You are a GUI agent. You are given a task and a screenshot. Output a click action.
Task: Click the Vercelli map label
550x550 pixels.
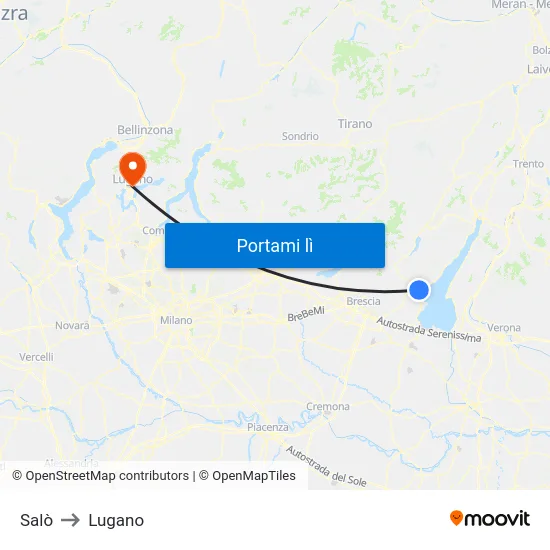pyautogui.click(x=36, y=357)
